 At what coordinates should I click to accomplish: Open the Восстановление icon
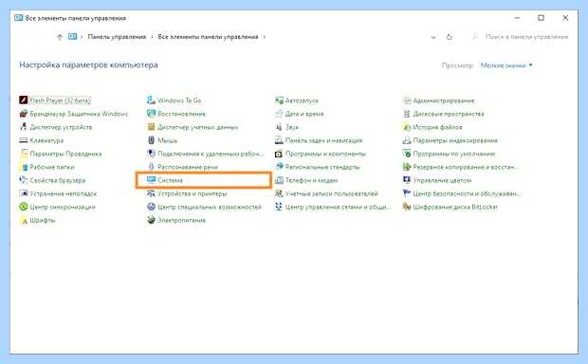coord(151,114)
